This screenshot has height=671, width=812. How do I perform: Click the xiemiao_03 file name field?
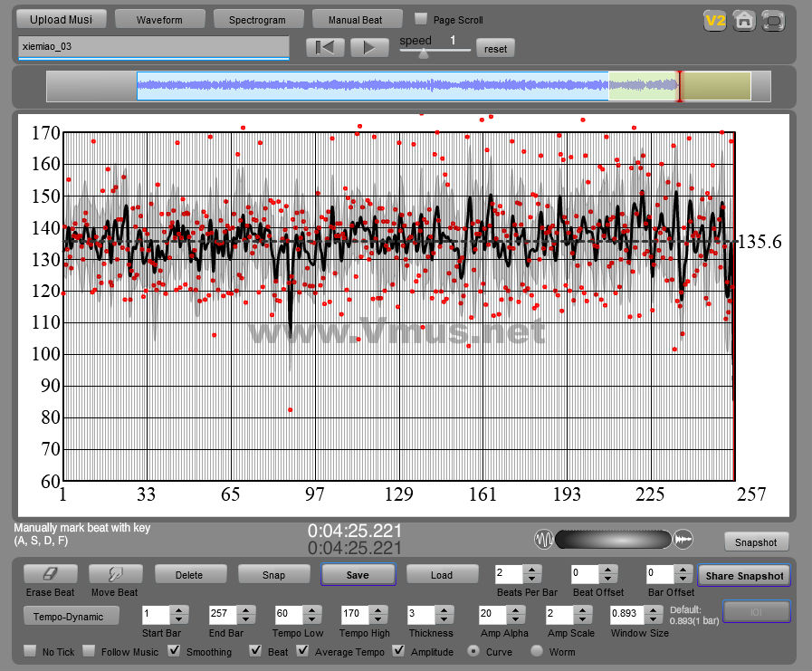click(153, 47)
